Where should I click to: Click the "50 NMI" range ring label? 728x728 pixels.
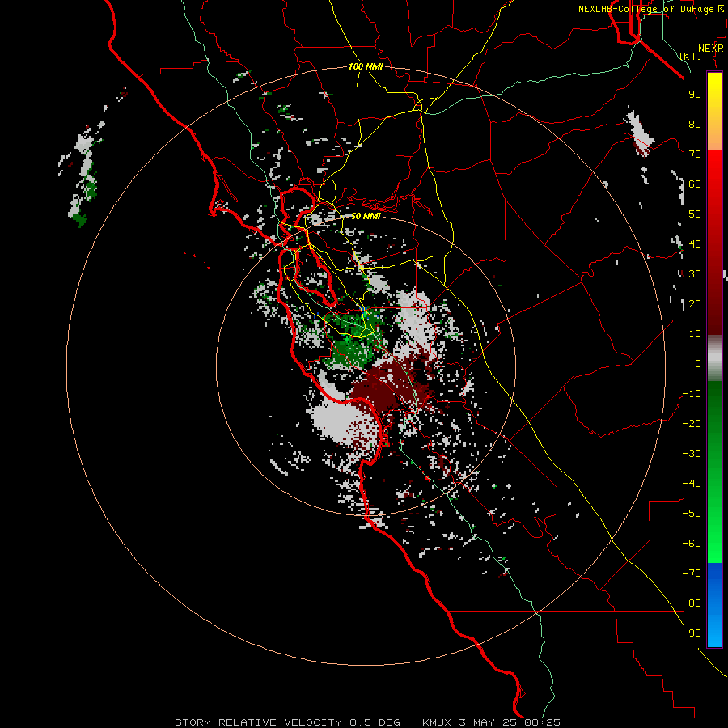point(366,216)
